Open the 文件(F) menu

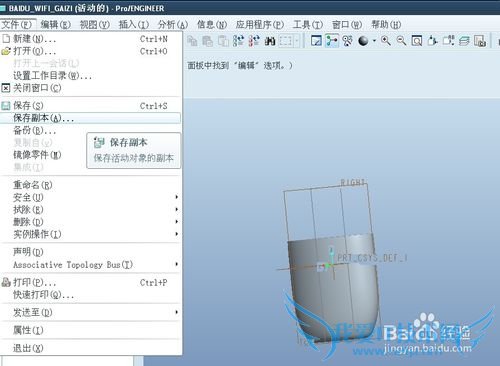[17, 24]
